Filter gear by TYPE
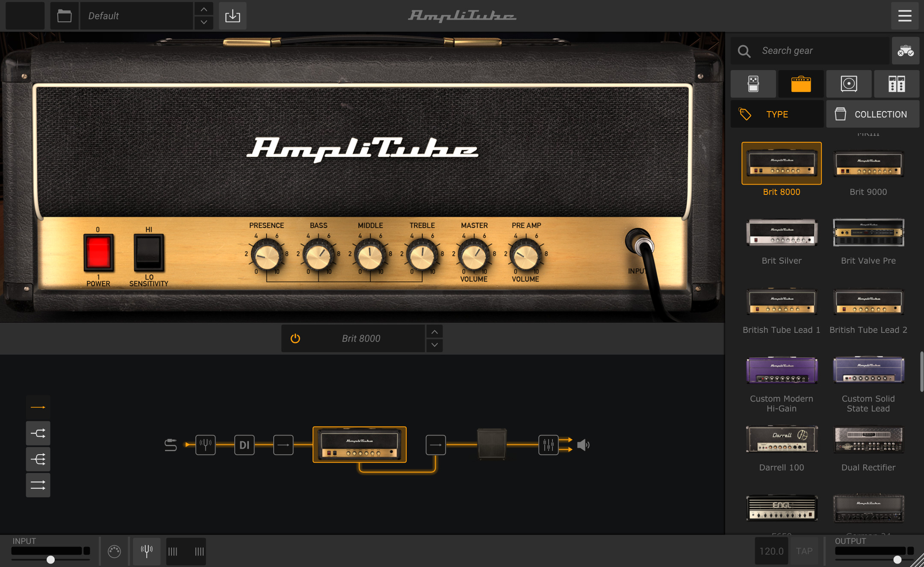 tap(777, 114)
